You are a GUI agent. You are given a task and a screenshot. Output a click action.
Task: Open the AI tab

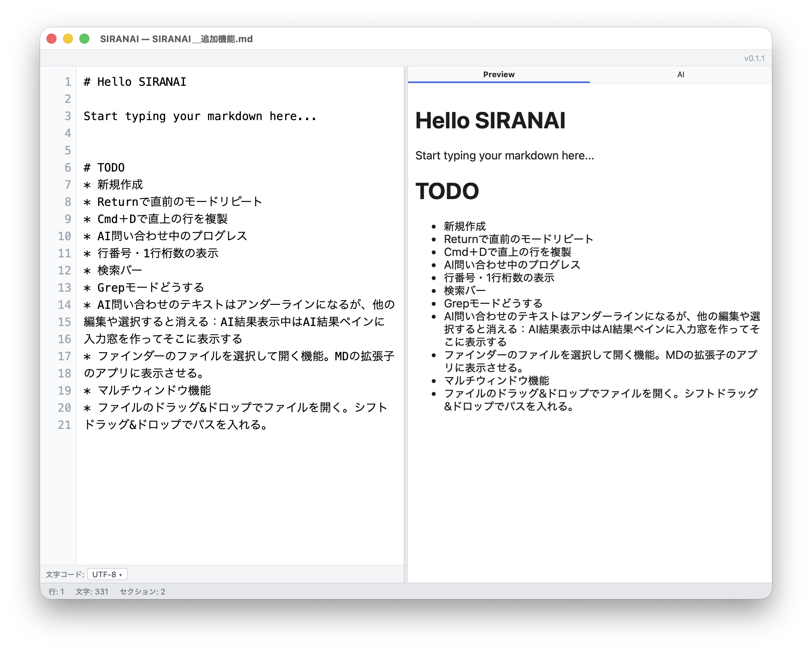[680, 75]
